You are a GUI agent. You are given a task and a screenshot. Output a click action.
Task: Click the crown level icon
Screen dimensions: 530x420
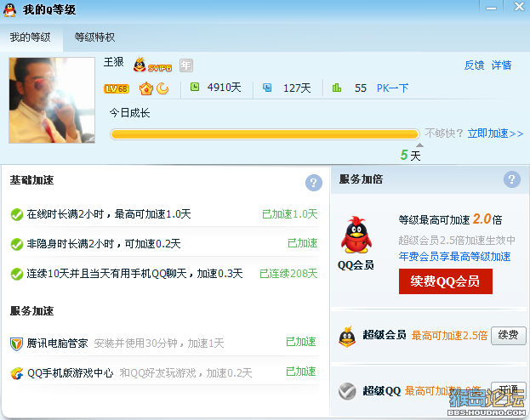click(x=146, y=88)
